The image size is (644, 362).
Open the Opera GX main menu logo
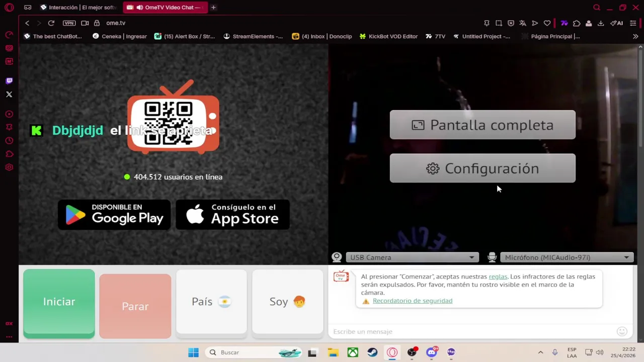click(x=9, y=8)
